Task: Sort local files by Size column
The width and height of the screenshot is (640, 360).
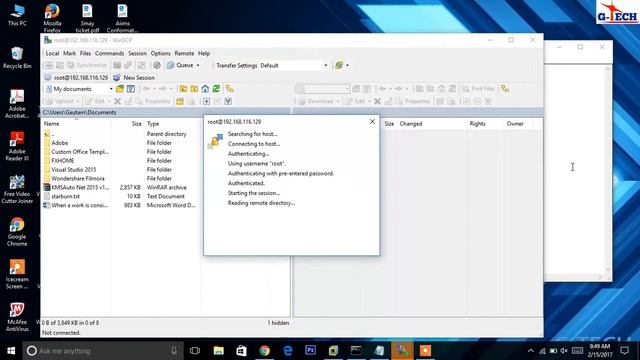Action: pos(136,124)
